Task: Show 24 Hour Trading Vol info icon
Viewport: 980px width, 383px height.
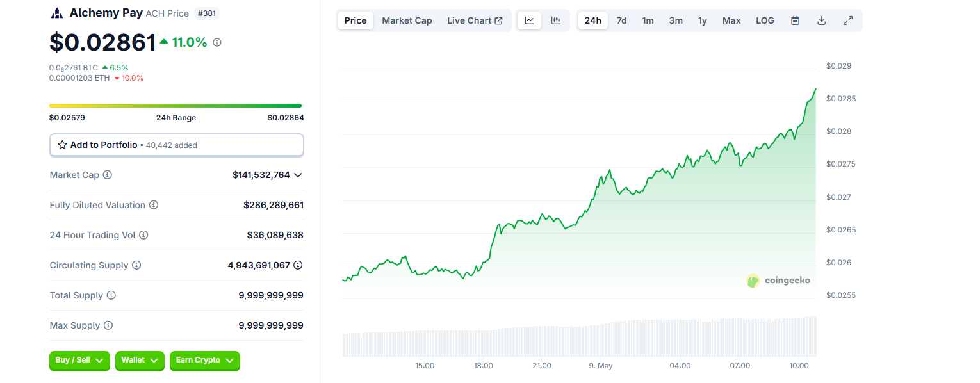Action: 143,235
